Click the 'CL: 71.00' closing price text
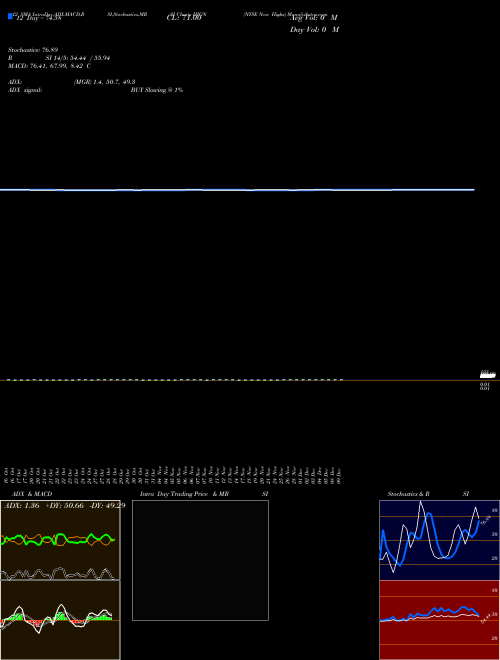This screenshot has height=660, width=500. pos(184,18)
